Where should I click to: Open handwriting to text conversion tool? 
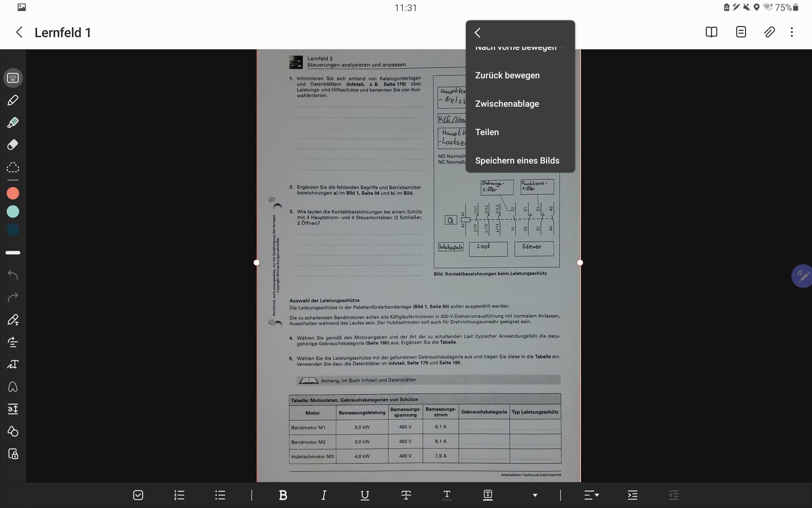click(x=13, y=320)
